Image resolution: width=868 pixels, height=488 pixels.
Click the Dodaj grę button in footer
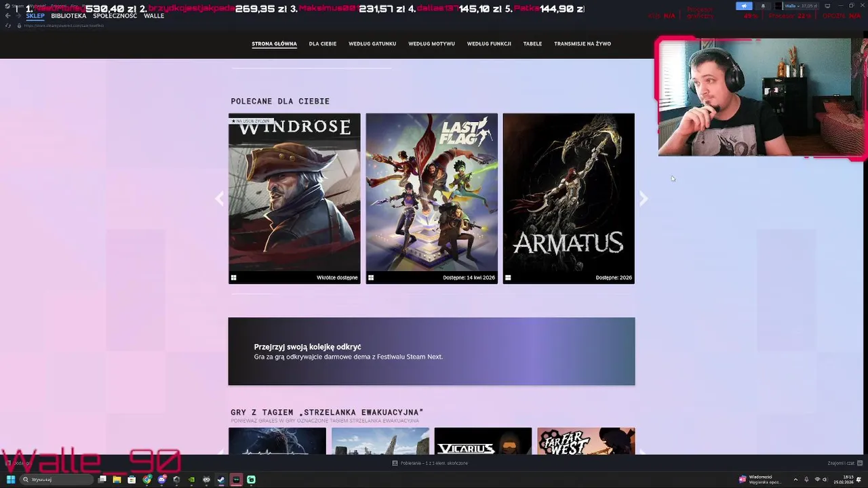(x=19, y=463)
